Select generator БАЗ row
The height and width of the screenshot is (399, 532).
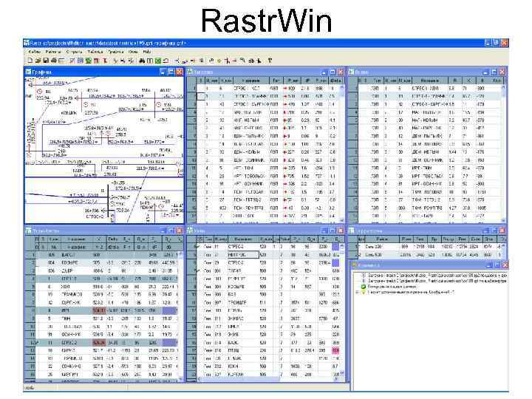pyautogui.click(x=264, y=295)
